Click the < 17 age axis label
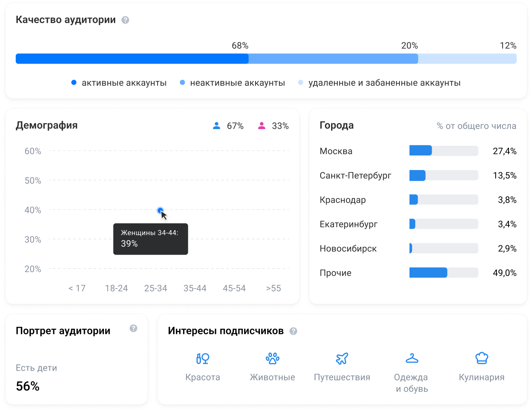 coord(77,288)
